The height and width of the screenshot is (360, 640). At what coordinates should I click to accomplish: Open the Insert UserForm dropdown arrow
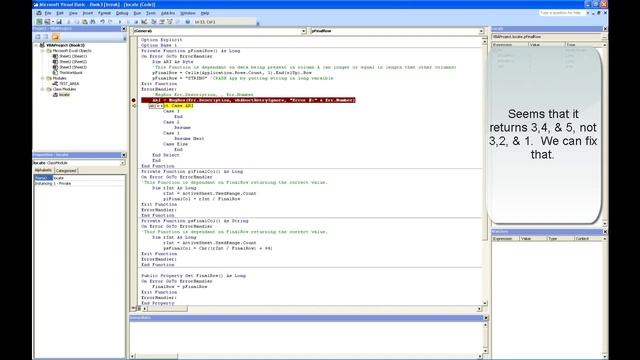click(53, 22)
